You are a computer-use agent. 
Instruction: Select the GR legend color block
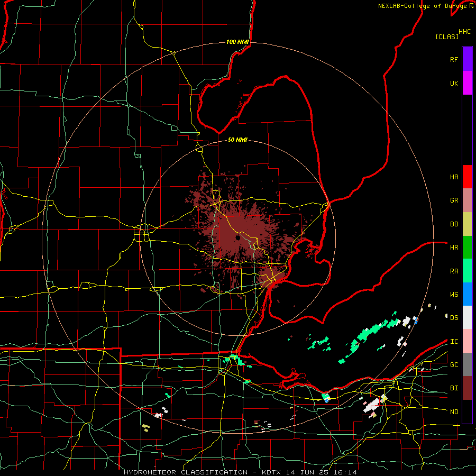(x=467, y=200)
